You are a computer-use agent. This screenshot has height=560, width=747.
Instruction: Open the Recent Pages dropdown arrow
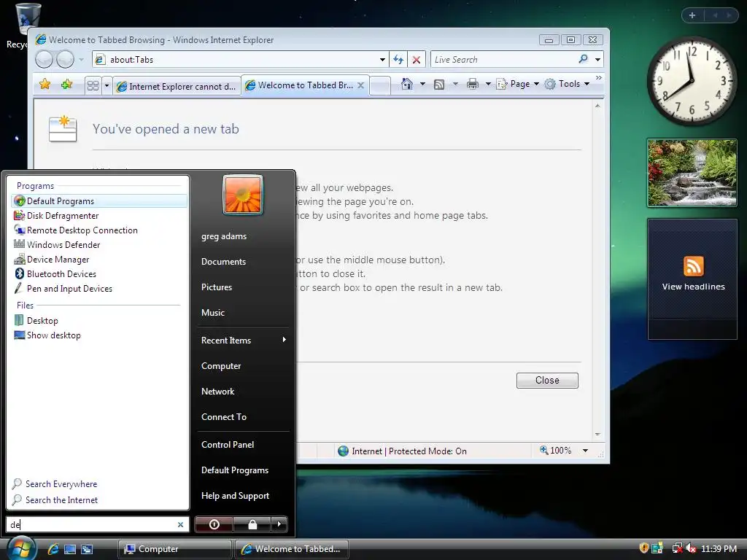[82, 60]
